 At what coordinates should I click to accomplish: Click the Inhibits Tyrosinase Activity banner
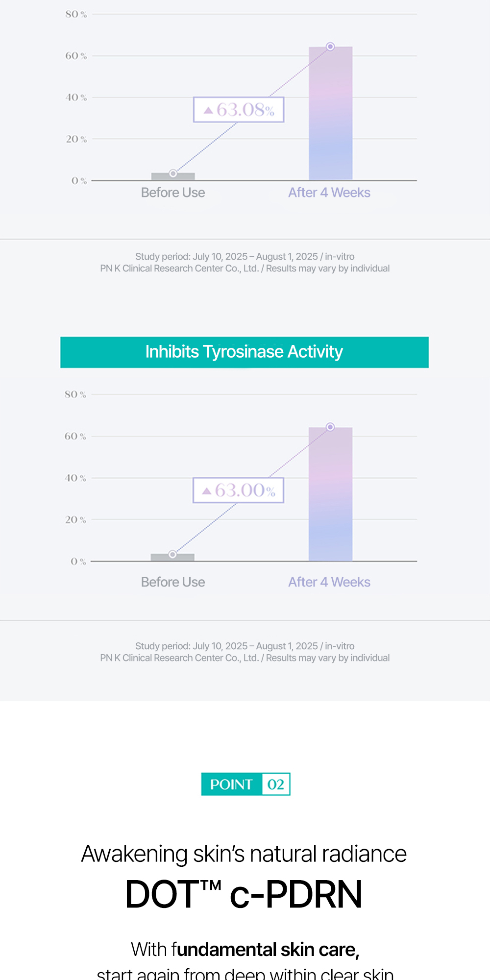click(x=244, y=352)
